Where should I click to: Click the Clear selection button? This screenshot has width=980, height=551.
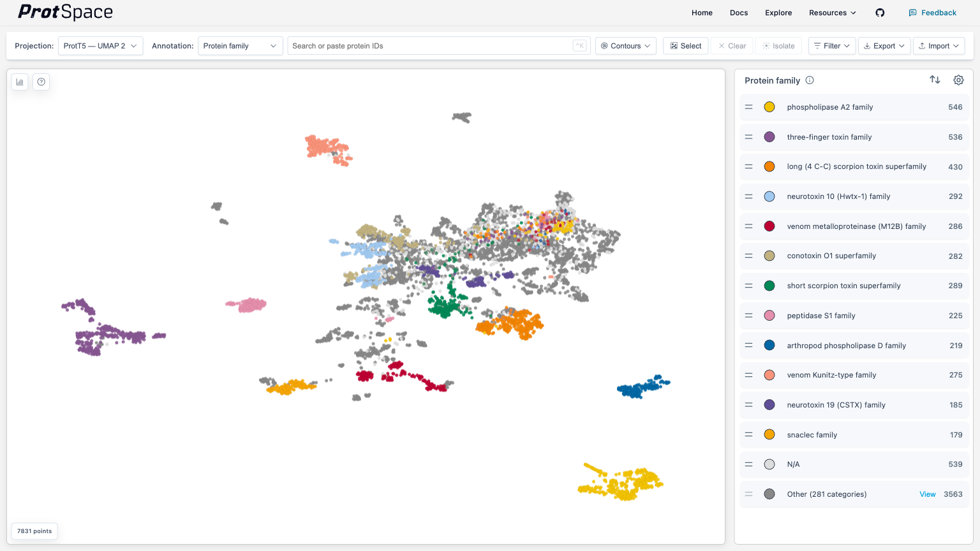click(732, 46)
